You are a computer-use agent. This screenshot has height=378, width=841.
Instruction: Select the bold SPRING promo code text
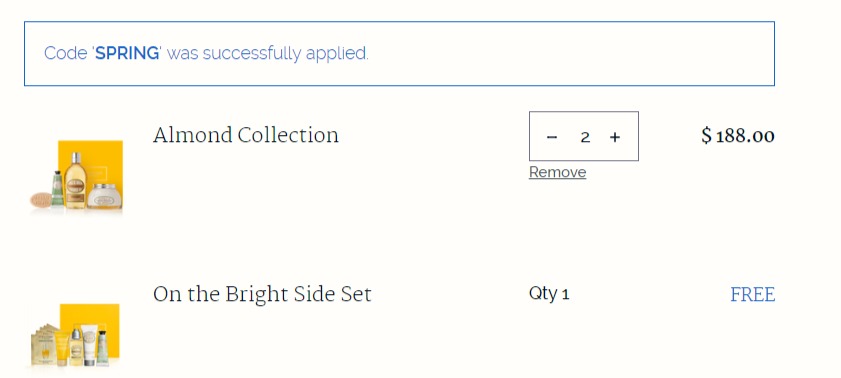tap(127, 53)
